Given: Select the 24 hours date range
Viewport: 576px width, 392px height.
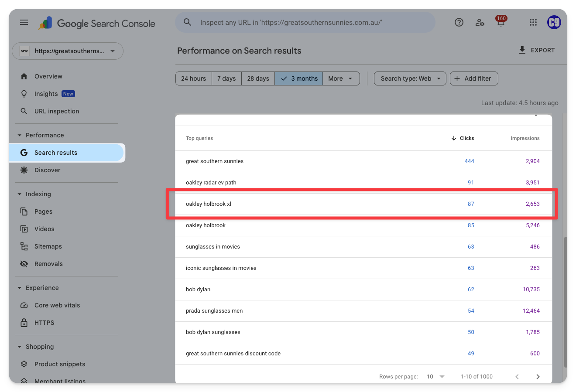Looking at the screenshot, I should (x=193, y=78).
